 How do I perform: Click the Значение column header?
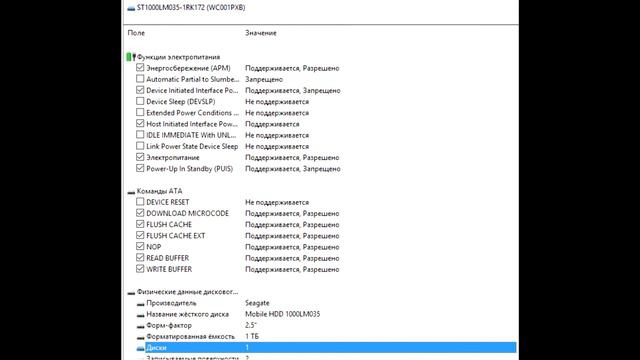click(x=260, y=33)
